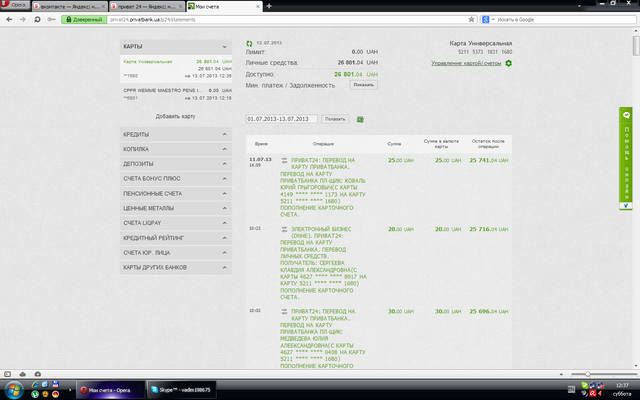Image resolution: width=640 pixels, height=400 pixels.
Task: Expand the КОПИЛКА section
Action: (176, 149)
